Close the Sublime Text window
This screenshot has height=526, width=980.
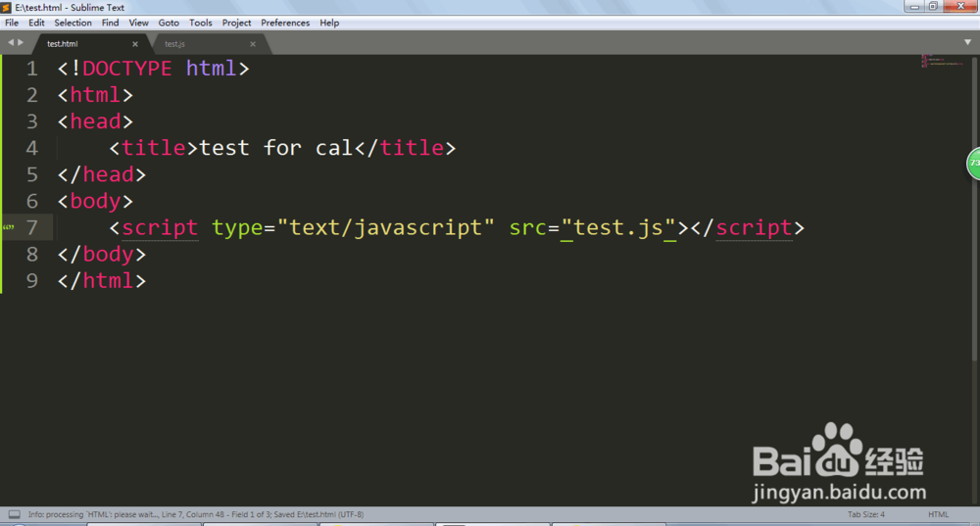click(x=960, y=6)
